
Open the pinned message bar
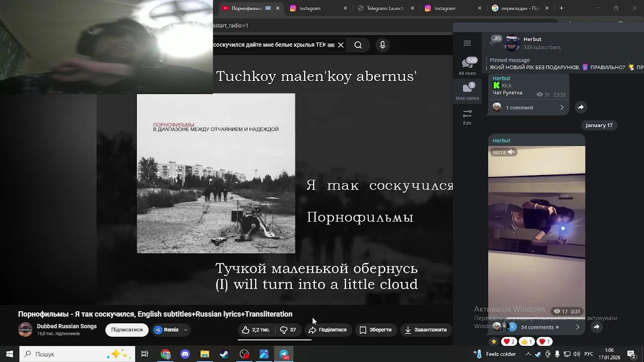[x=566, y=64]
